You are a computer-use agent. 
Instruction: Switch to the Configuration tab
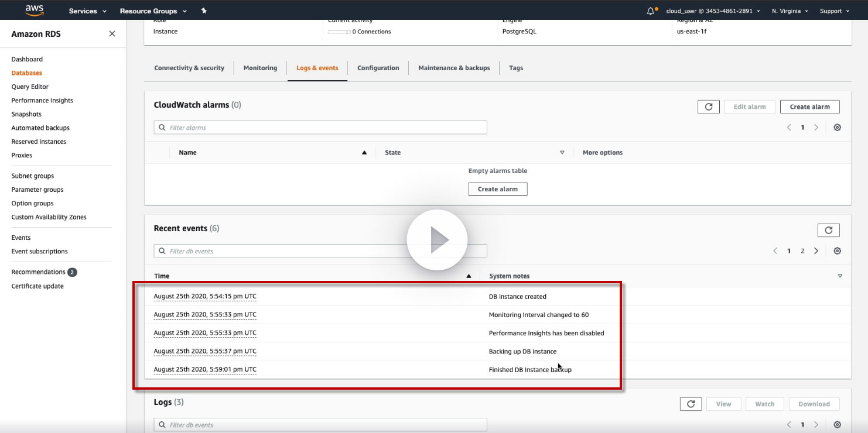(x=378, y=68)
